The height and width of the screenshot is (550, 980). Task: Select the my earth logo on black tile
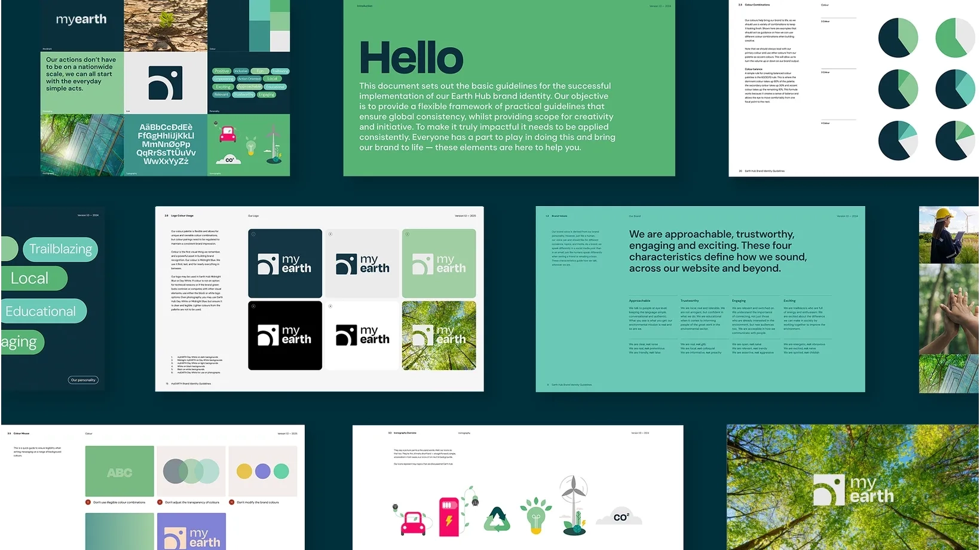(x=285, y=335)
